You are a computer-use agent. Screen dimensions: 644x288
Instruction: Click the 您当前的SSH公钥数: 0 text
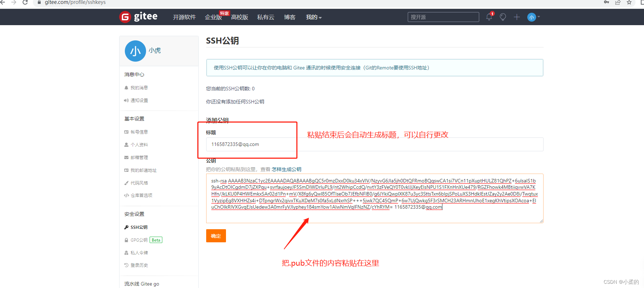click(x=230, y=89)
